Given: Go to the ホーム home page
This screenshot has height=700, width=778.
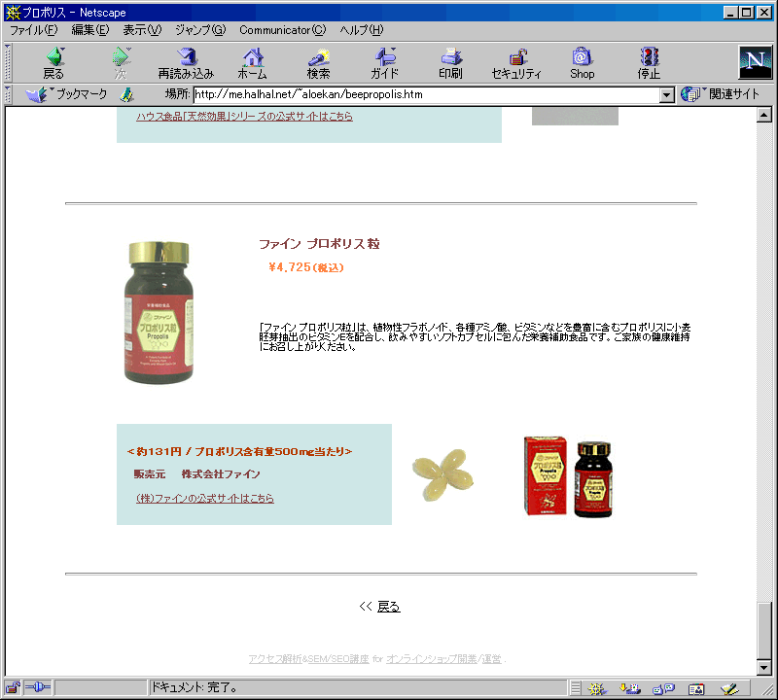Looking at the screenshot, I should point(253,63).
